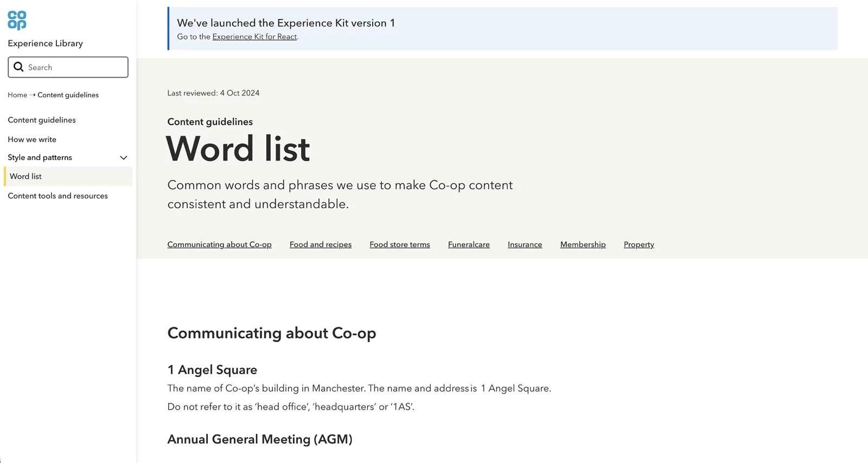Open Experience Kit for React link

[254, 37]
